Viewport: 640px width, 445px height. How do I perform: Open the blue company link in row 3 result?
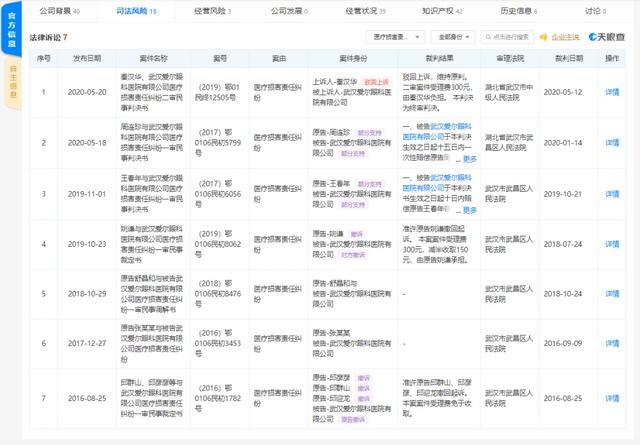(x=437, y=182)
